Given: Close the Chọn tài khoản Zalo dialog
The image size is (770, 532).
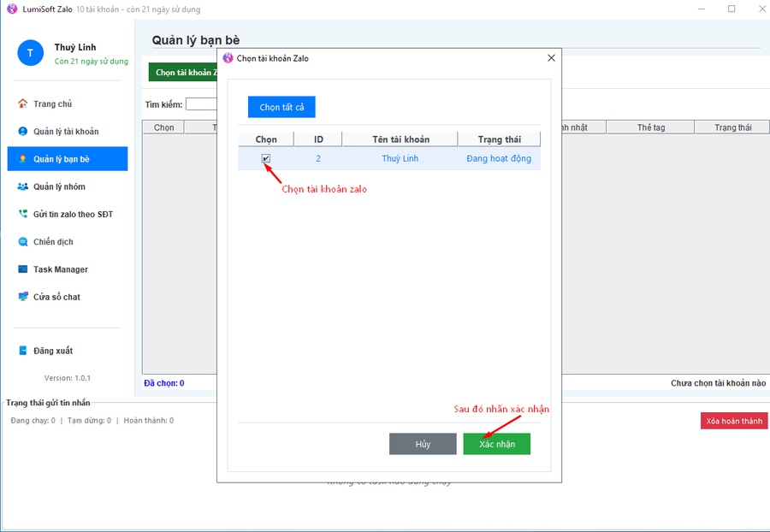Looking at the screenshot, I should click(x=551, y=58).
